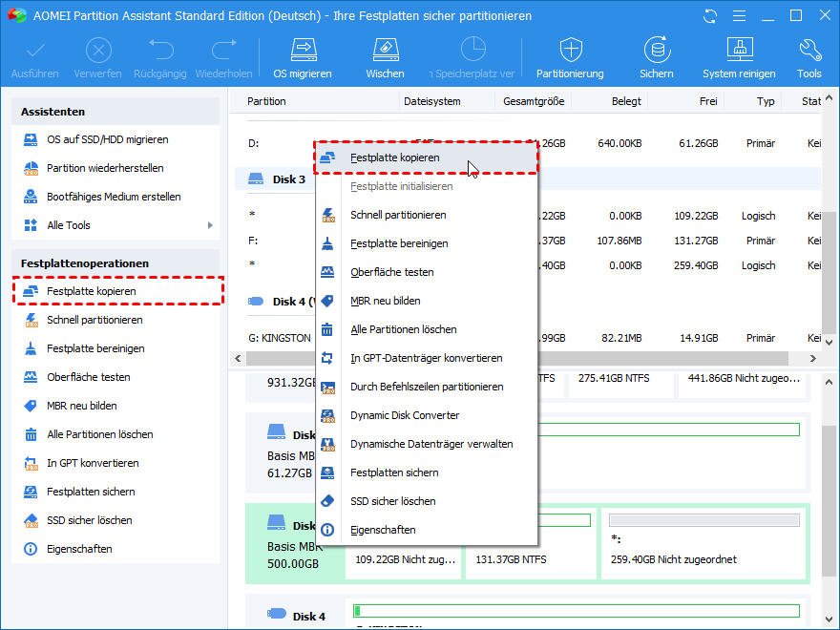Open Dynamic Disk Converter menu entry

(426, 415)
